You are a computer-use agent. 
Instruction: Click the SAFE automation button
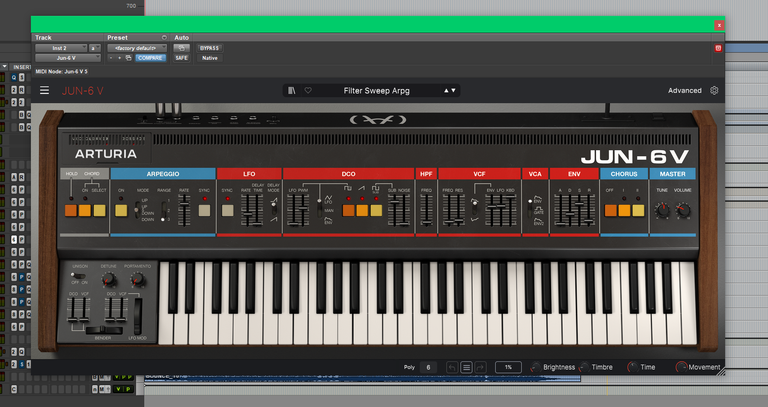click(181, 58)
